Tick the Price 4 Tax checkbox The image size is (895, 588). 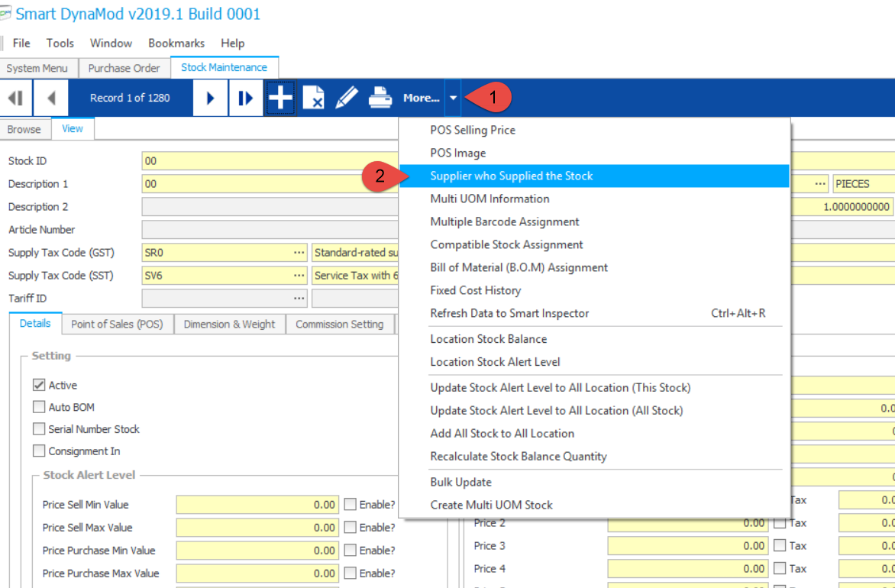click(780, 569)
